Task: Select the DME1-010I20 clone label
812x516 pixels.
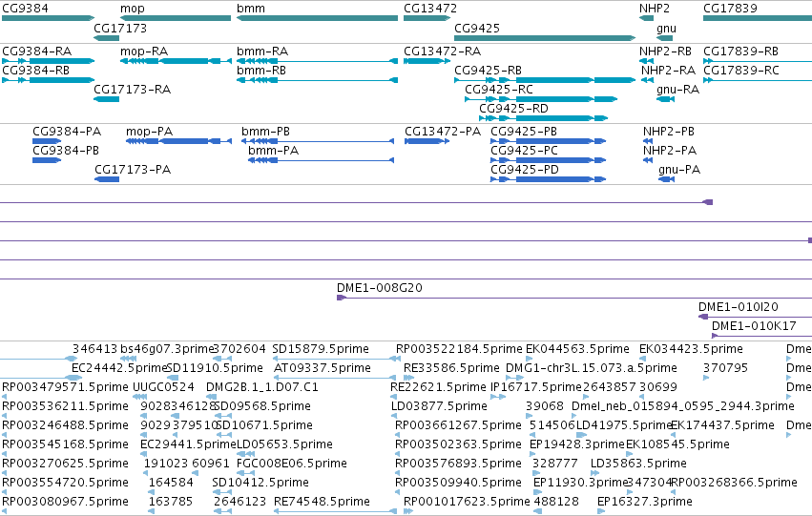Action: [738, 307]
